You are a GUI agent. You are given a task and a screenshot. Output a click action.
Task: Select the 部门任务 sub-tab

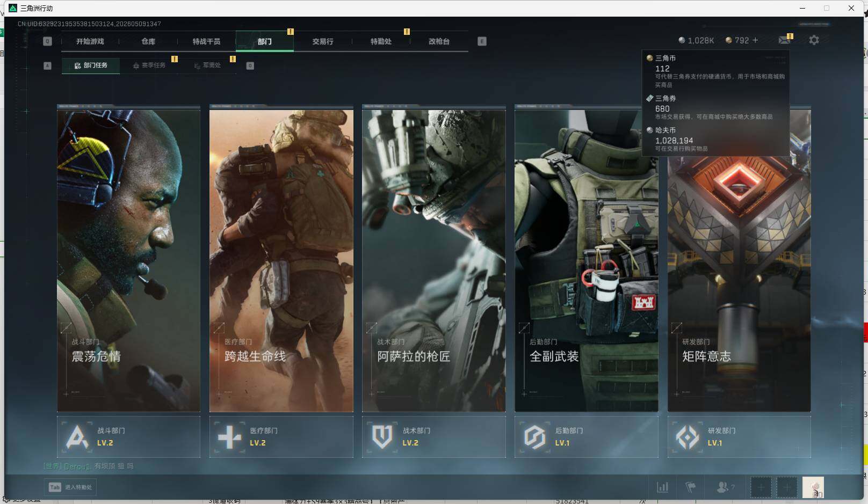[x=91, y=65]
